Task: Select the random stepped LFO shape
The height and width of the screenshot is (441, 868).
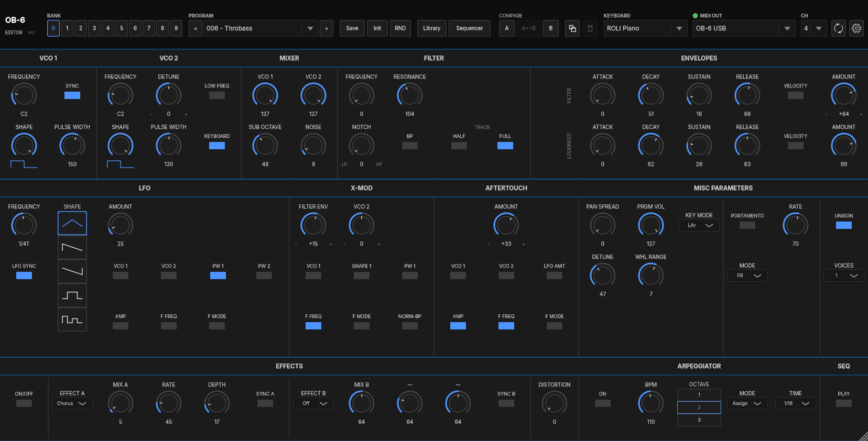Action: pyautogui.click(x=72, y=319)
